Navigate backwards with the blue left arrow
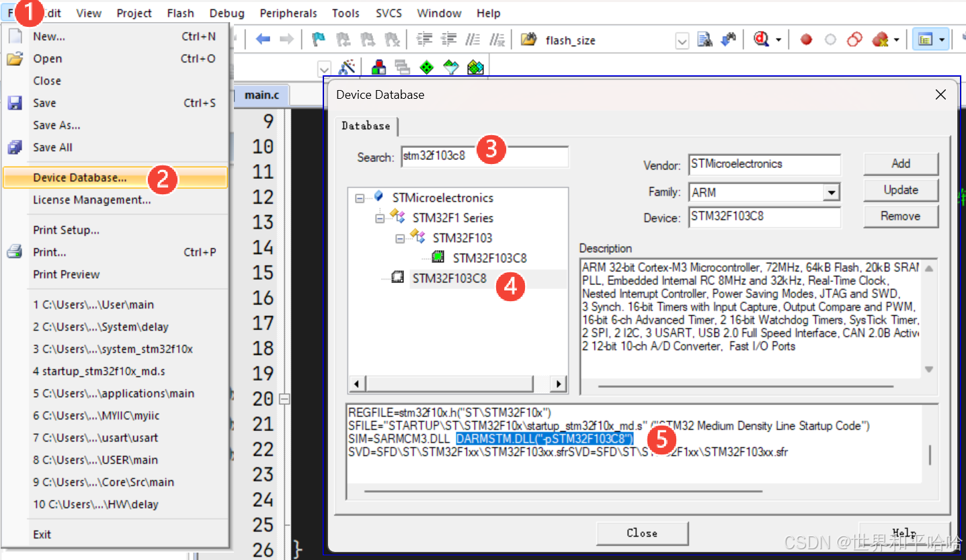Image resolution: width=966 pixels, height=560 pixels. coord(263,40)
